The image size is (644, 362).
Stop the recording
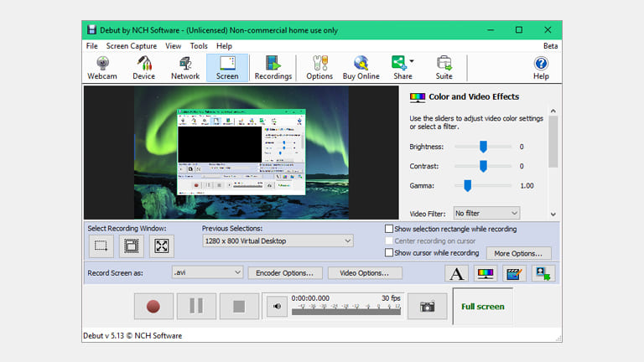(x=239, y=306)
